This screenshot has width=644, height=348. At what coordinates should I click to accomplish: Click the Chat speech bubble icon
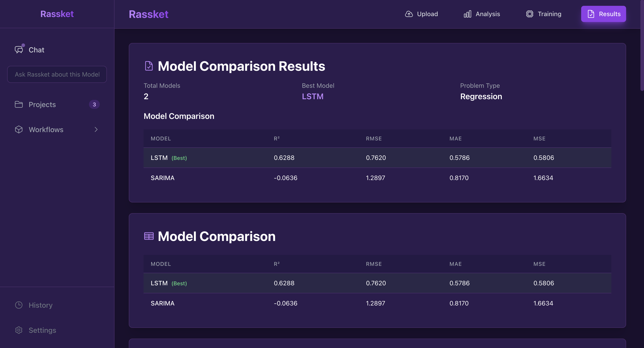coord(19,49)
